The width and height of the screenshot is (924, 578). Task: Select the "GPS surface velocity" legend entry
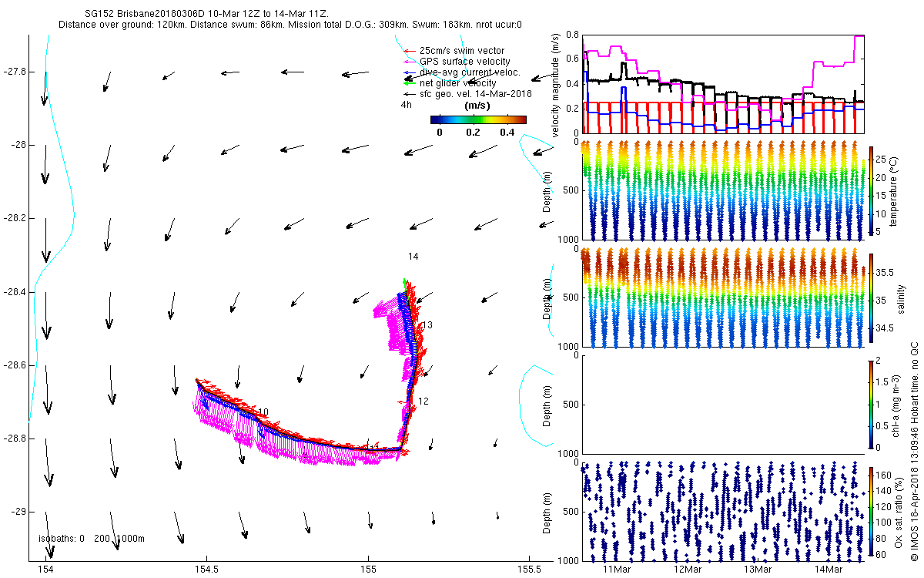(x=464, y=62)
